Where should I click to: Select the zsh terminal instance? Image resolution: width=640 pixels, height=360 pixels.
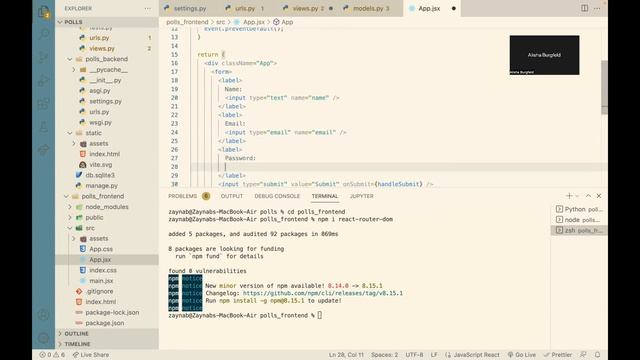pyautogui.click(x=579, y=231)
